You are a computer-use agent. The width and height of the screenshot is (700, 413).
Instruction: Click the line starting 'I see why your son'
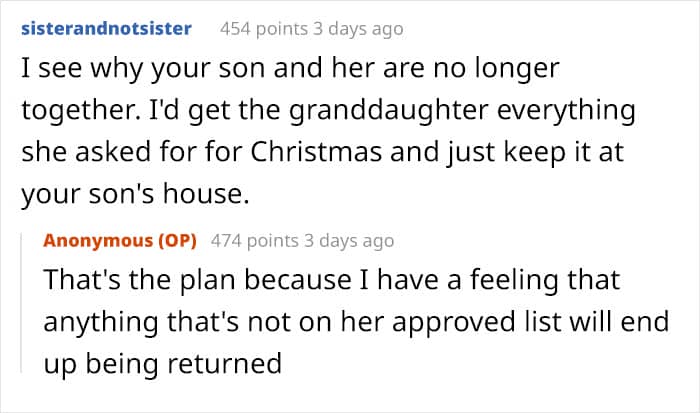(288, 68)
